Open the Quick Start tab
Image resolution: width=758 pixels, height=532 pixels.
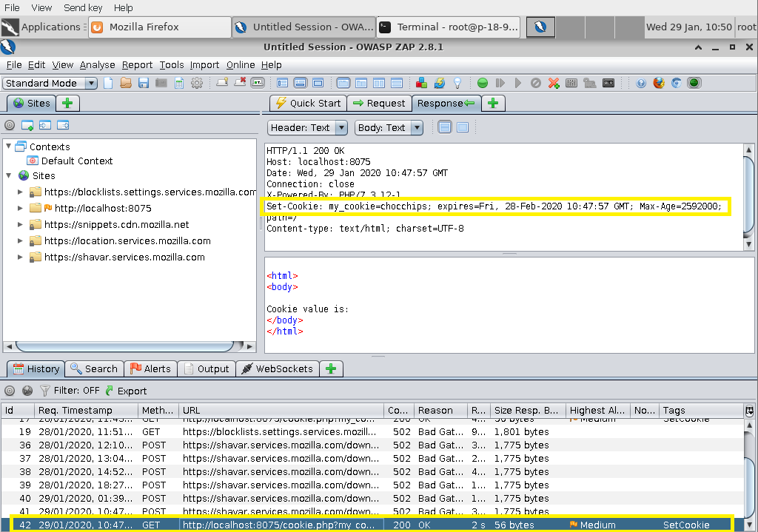[308, 103]
